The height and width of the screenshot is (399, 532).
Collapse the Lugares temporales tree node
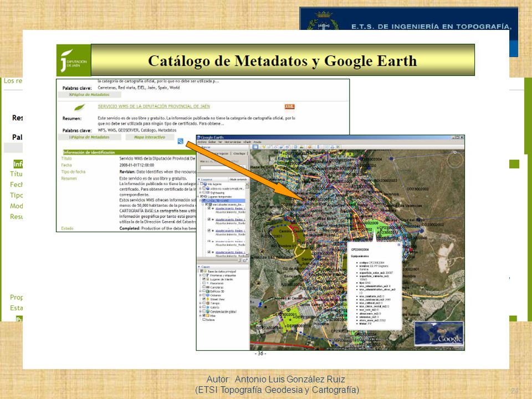[x=198, y=197]
